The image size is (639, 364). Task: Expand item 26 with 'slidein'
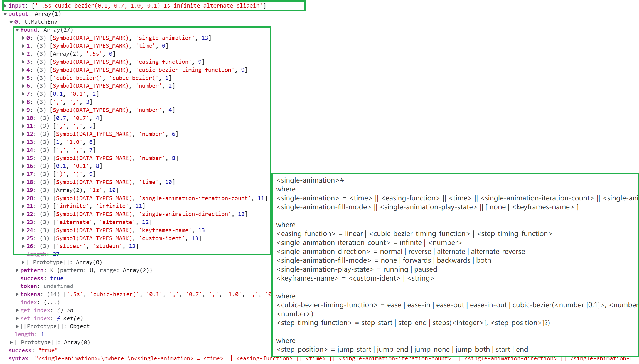[x=23, y=246]
